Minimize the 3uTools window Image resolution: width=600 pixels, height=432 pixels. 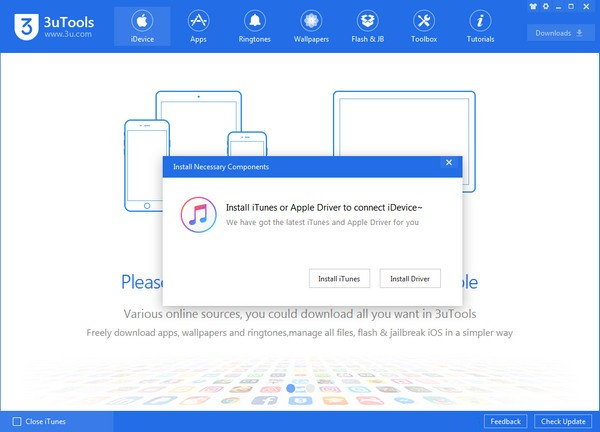coord(558,7)
